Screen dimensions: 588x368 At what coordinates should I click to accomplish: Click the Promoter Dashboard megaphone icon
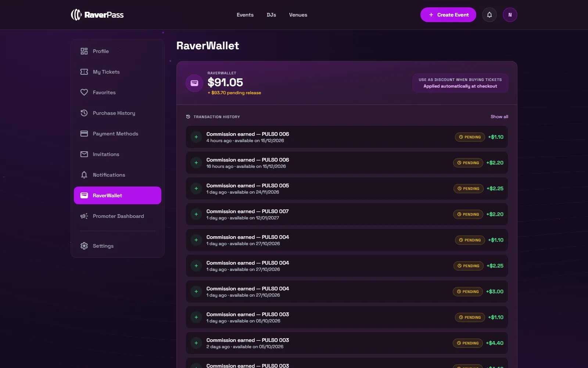point(84,216)
